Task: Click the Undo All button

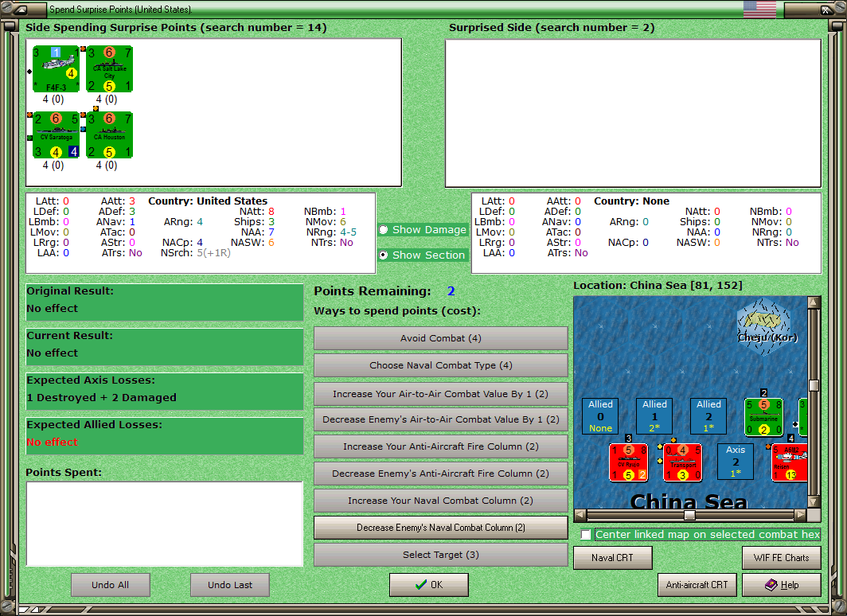Action: click(x=110, y=585)
